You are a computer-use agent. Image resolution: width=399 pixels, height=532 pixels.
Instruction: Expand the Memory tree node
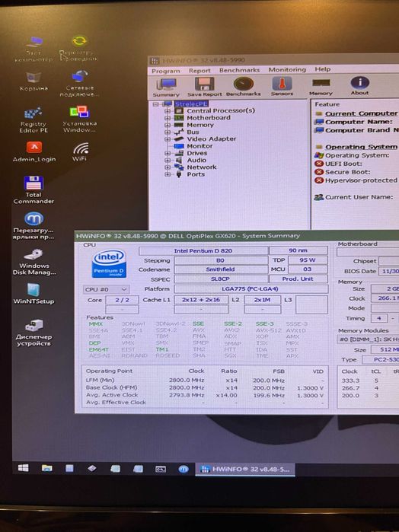168,125
